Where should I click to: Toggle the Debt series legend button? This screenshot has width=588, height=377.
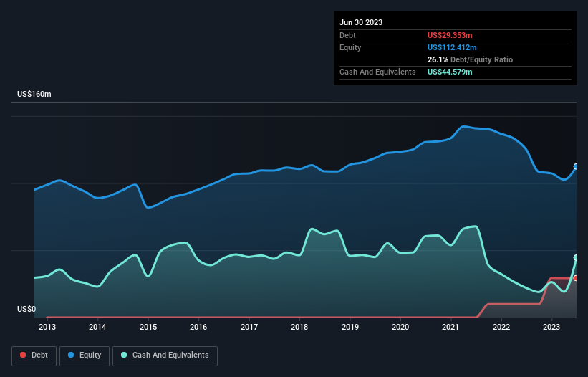point(34,355)
